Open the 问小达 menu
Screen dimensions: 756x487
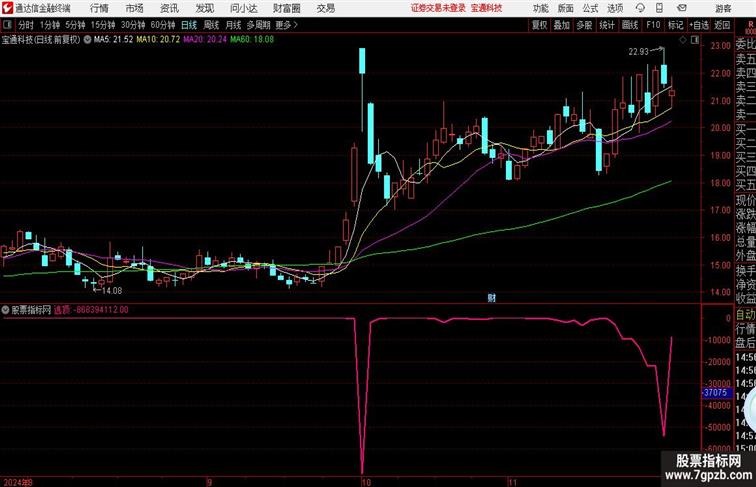coord(243,8)
